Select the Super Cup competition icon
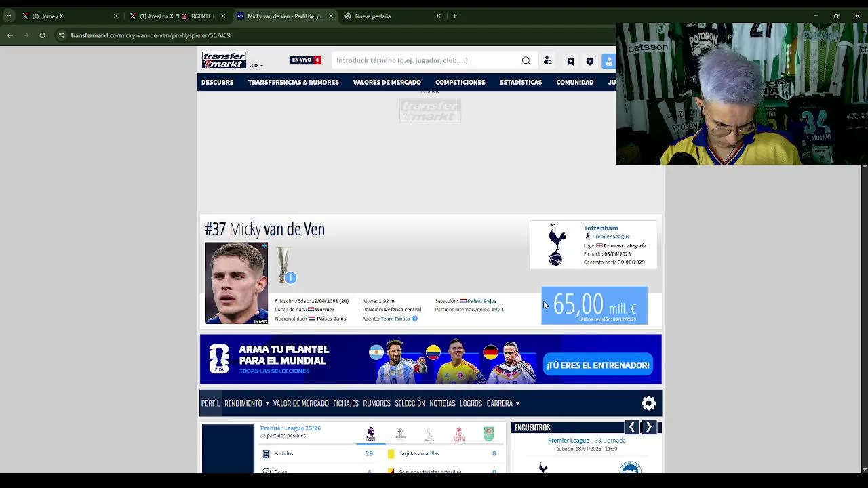Viewport: 868px width, 488px height. tap(429, 434)
